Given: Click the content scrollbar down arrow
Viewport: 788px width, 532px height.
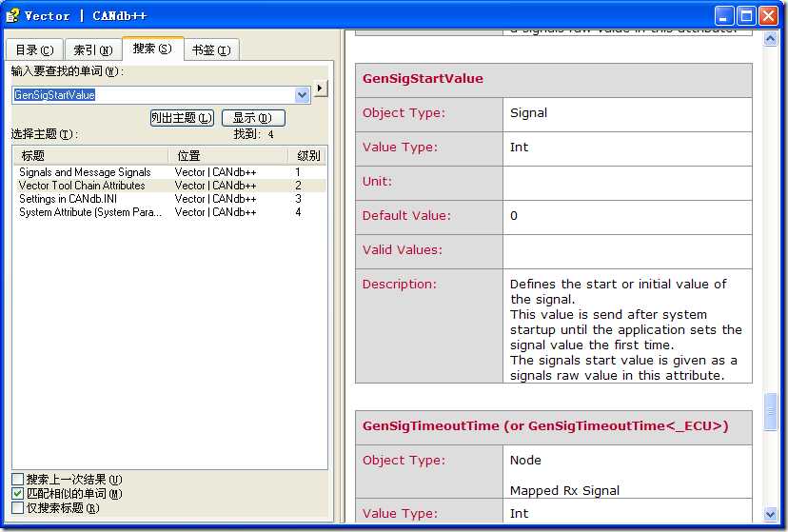Looking at the screenshot, I should pyautogui.click(x=770, y=514).
